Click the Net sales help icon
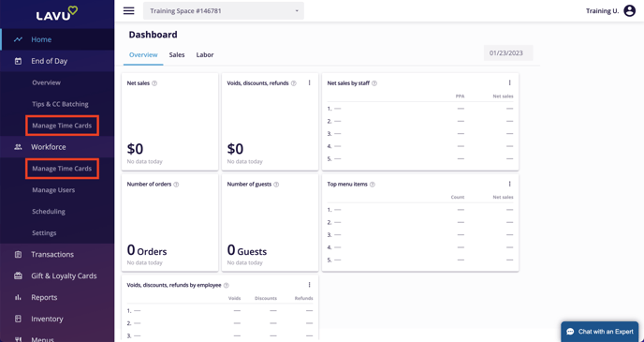Screen dimensions: 644x342 coord(154,83)
